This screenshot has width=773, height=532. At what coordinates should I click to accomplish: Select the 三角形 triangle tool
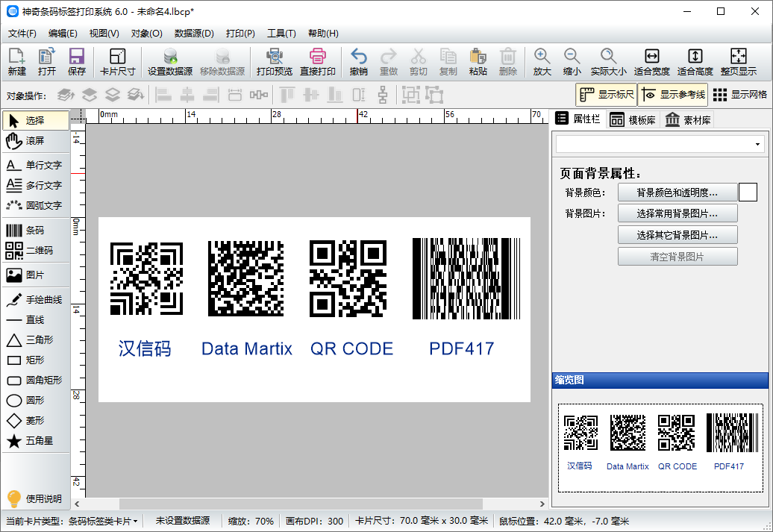pyautogui.click(x=36, y=340)
